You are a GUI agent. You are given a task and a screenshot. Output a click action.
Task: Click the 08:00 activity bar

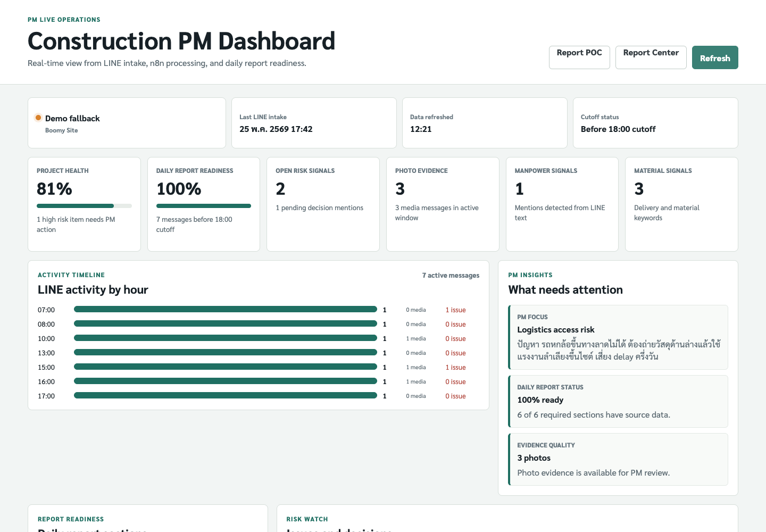(x=226, y=323)
